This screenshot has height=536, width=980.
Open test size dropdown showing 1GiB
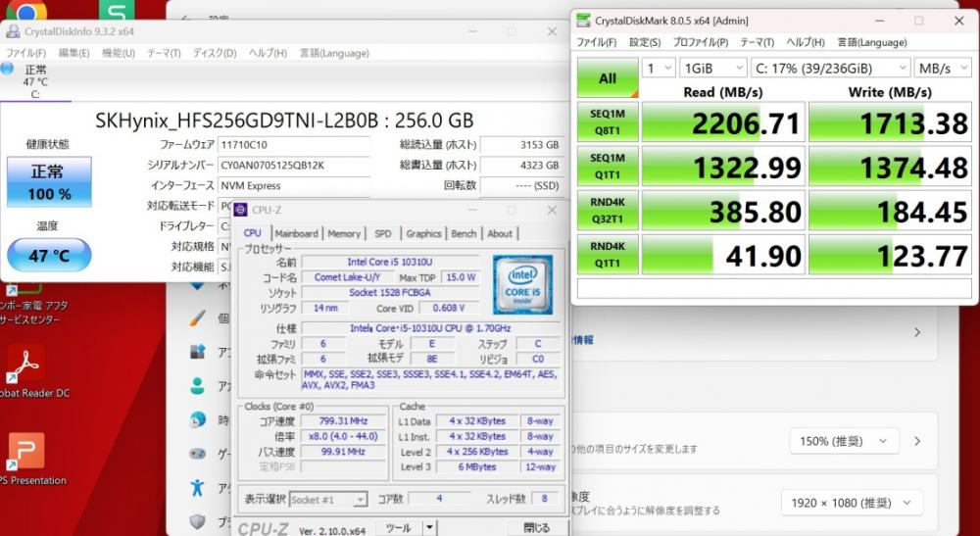pyautogui.click(x=713, y=68)
